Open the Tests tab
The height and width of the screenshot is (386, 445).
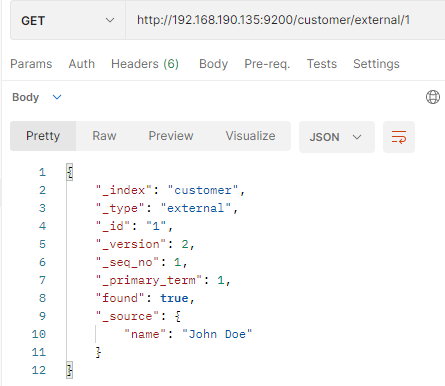click(x=322, y=64)
